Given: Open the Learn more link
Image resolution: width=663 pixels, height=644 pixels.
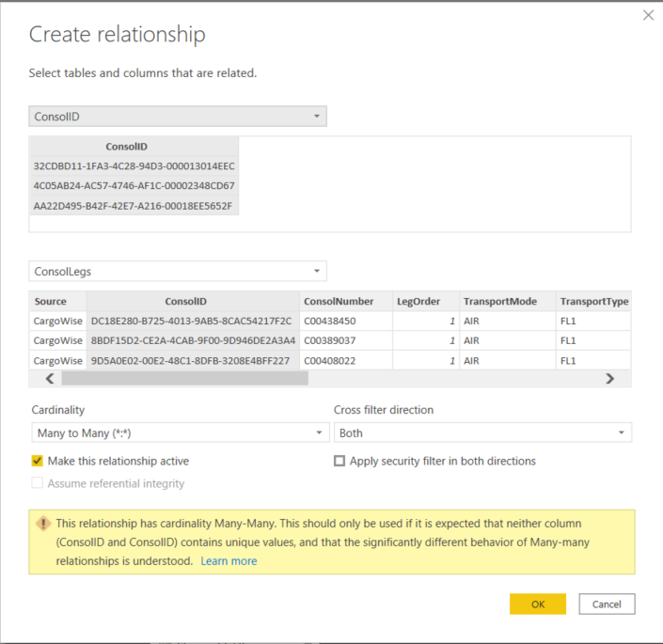Looking at the screenshot, I should click(229, 560).
